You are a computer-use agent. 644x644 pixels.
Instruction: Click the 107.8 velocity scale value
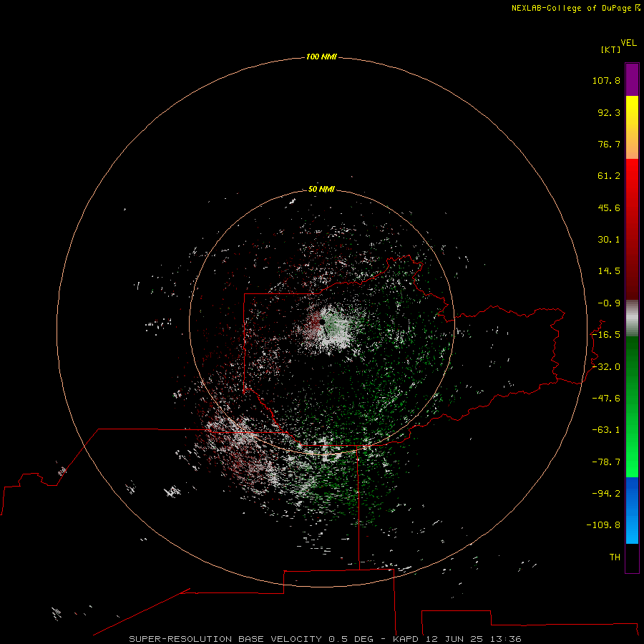point(606,80)
